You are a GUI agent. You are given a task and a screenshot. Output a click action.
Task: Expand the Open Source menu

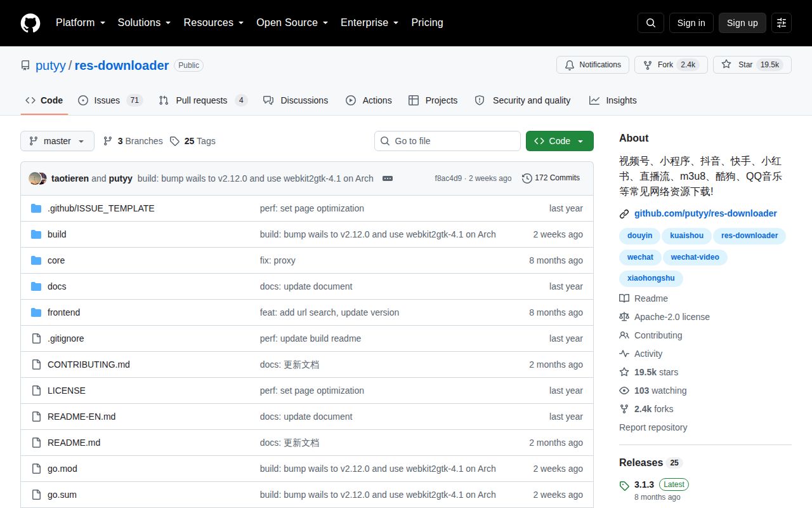(x=292, y=22)
